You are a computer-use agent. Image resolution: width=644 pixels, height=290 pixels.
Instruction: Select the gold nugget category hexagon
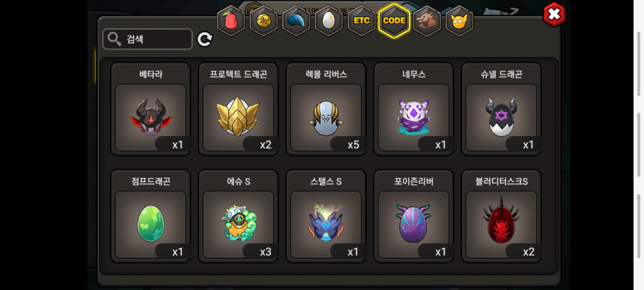(x=264, y=21)
